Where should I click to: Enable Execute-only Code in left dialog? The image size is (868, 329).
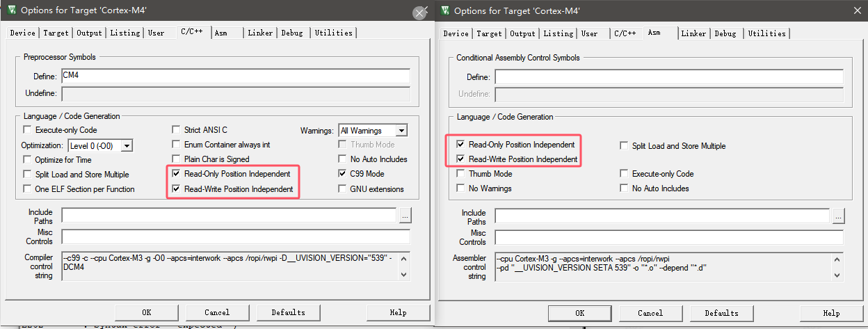coord(28,130)
